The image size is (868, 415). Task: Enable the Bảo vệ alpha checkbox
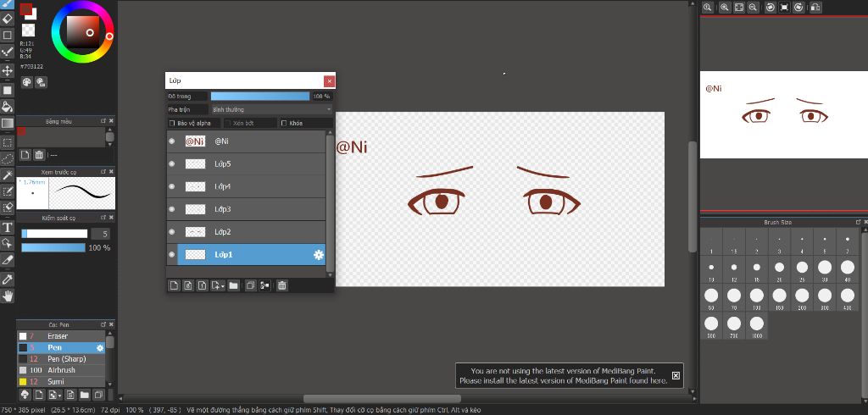tap(173, 123)
